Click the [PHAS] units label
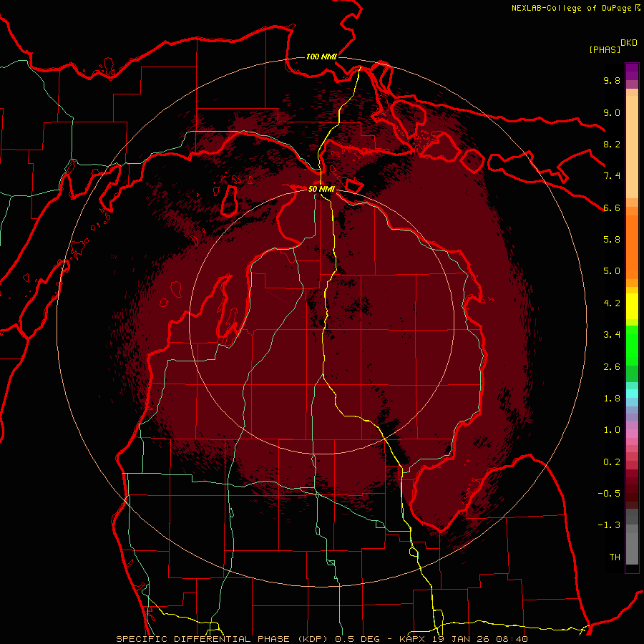This screenshot has height=644, width=644. (x=605, y=50)
